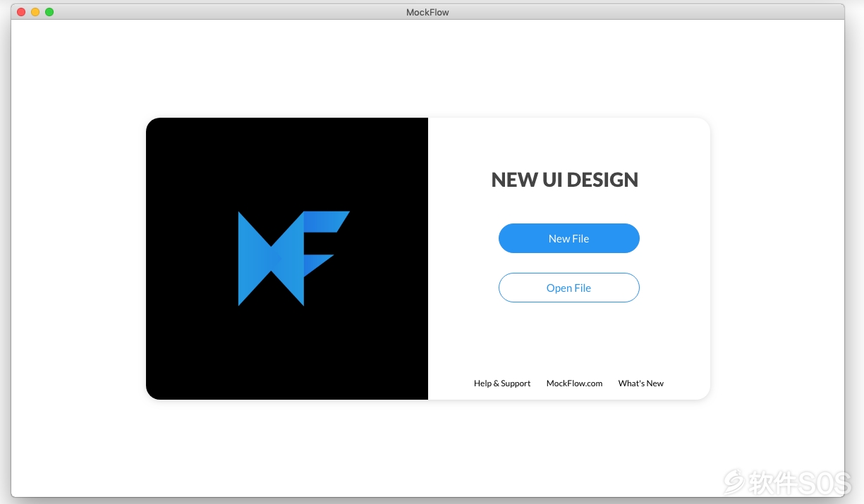
Task: Click the NEW UI DESIGN heading
Action: [565, 180]
